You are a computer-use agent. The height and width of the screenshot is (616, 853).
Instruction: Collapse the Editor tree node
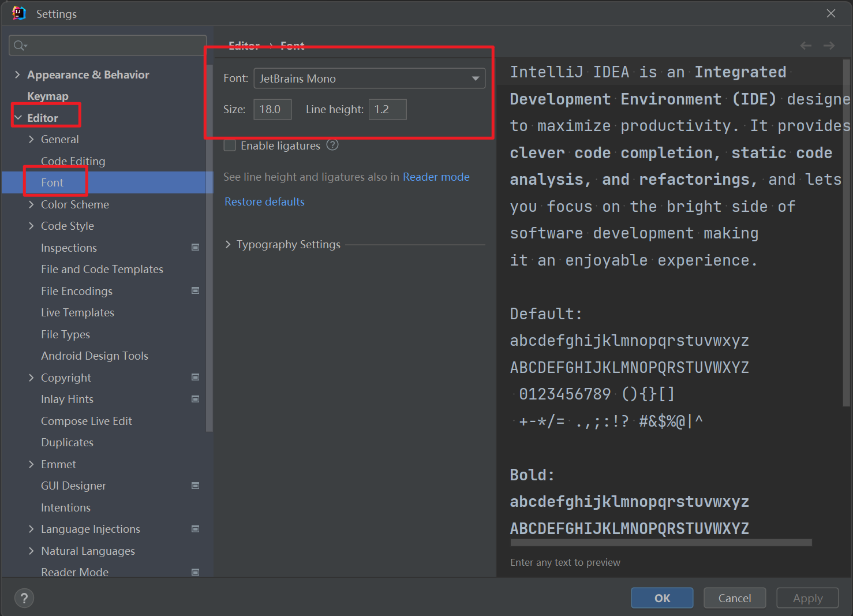coord(17,118)
